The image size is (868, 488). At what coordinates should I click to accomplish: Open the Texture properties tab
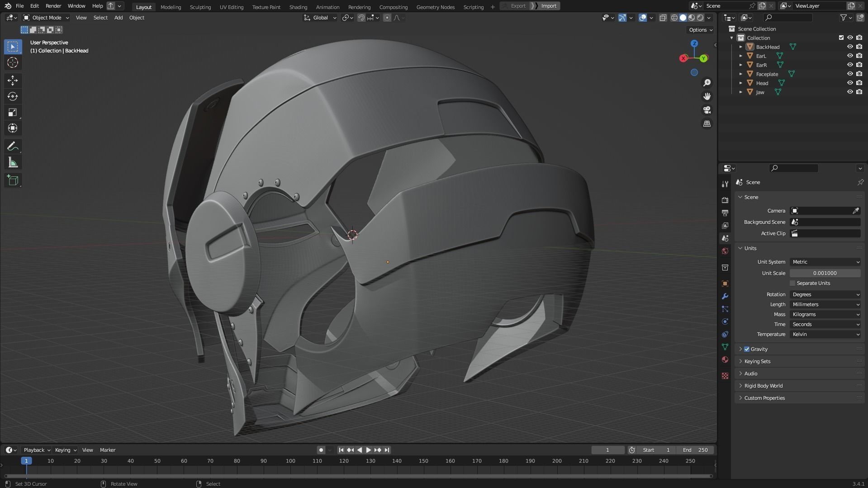point(725,376)
